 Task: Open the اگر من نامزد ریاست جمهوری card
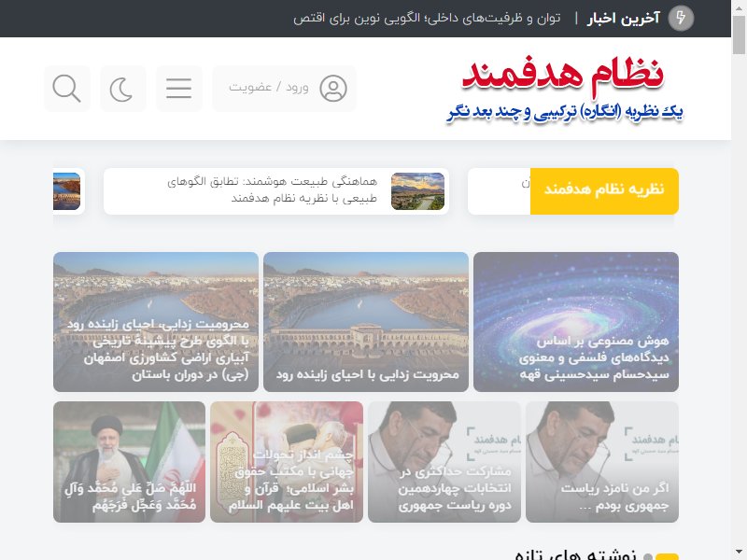pos(602,462)
